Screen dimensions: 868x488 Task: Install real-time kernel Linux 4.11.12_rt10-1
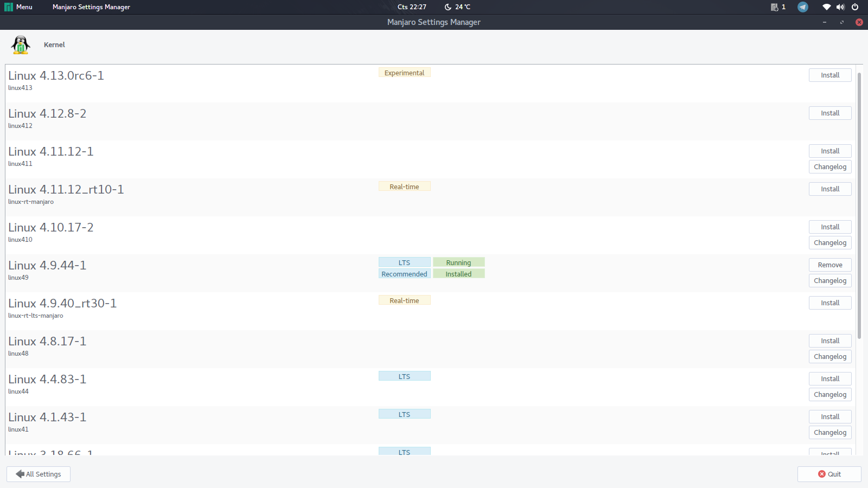830,189
